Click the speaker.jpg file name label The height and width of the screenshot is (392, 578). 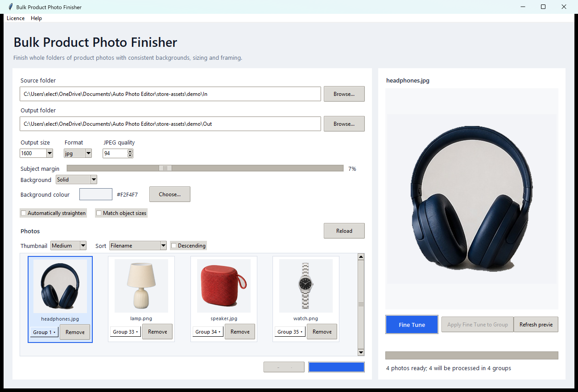224,319
